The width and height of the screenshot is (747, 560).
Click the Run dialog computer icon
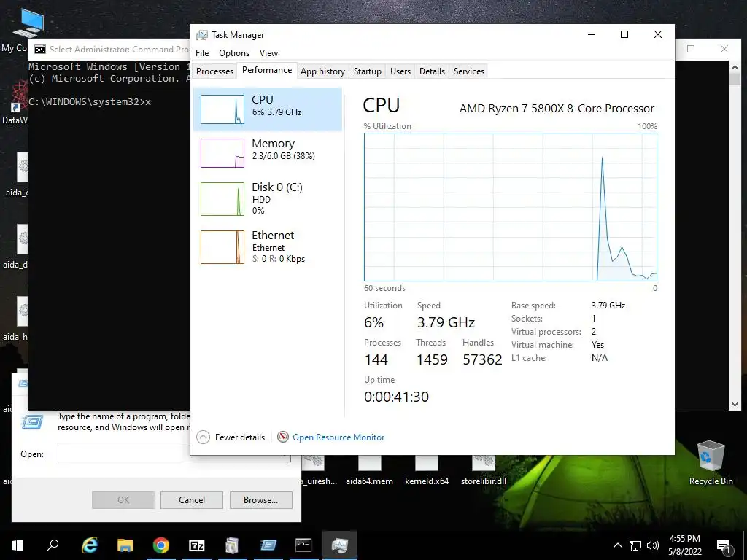pyautogui.click(x=32, y=421)
